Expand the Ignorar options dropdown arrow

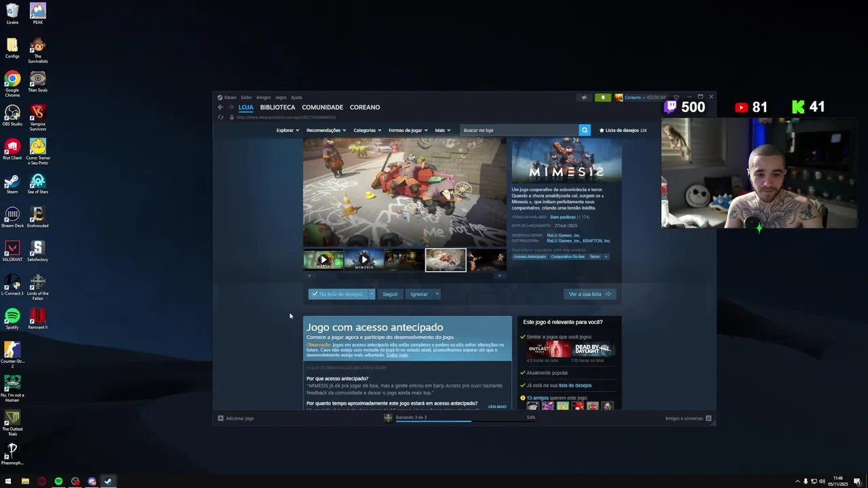437,294
